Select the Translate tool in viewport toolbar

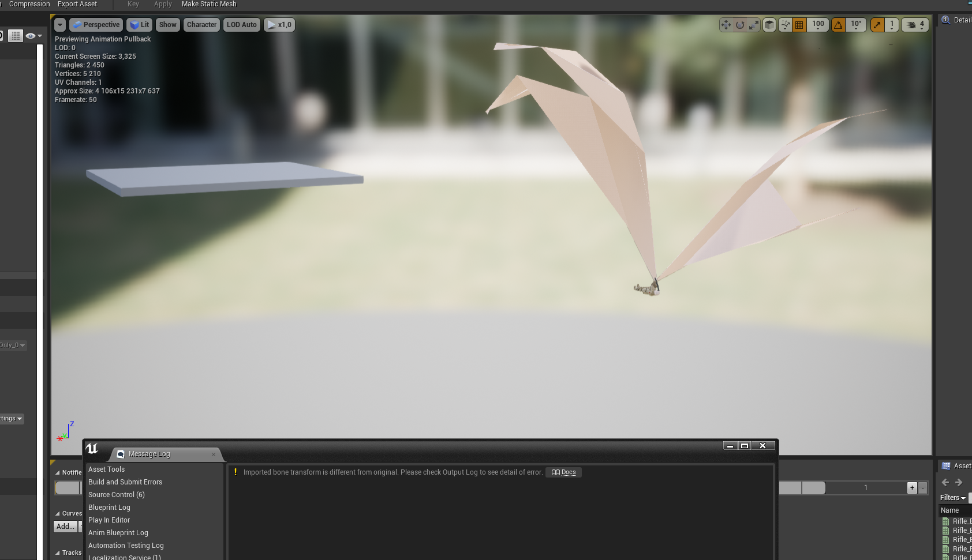click(726, 24)
